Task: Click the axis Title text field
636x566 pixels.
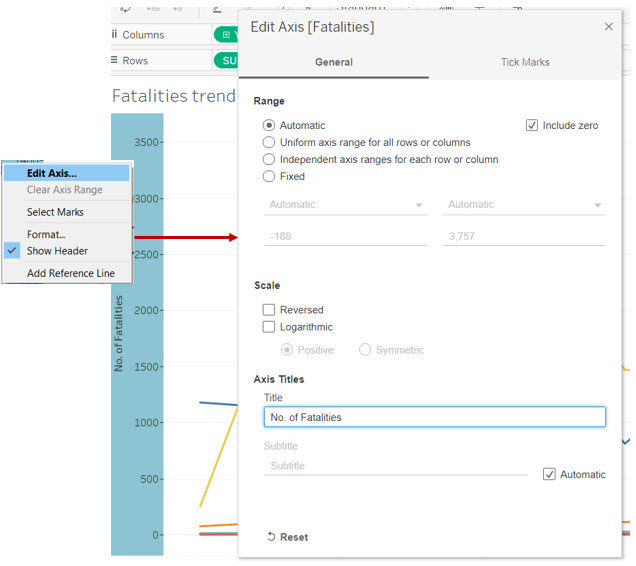Action: (434, 417)
